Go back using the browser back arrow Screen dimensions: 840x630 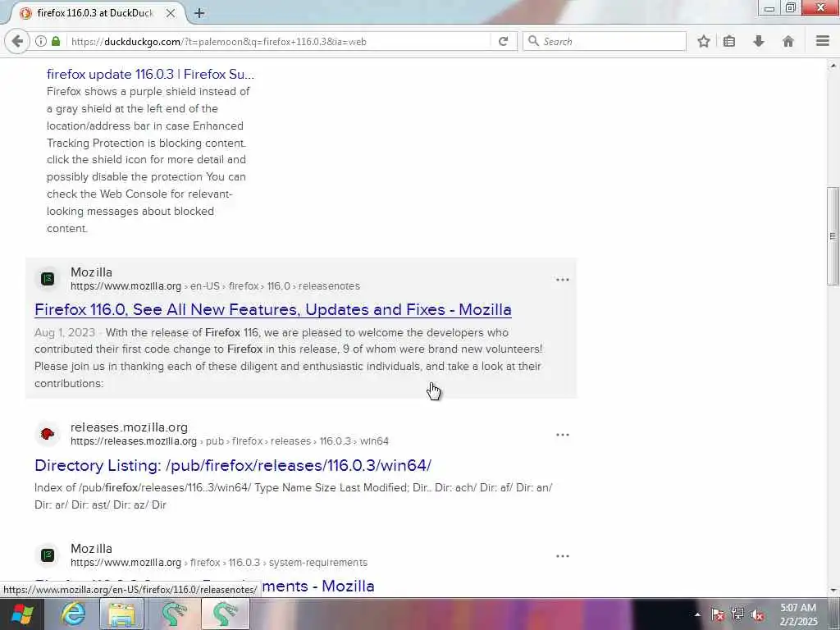(17, 41)
